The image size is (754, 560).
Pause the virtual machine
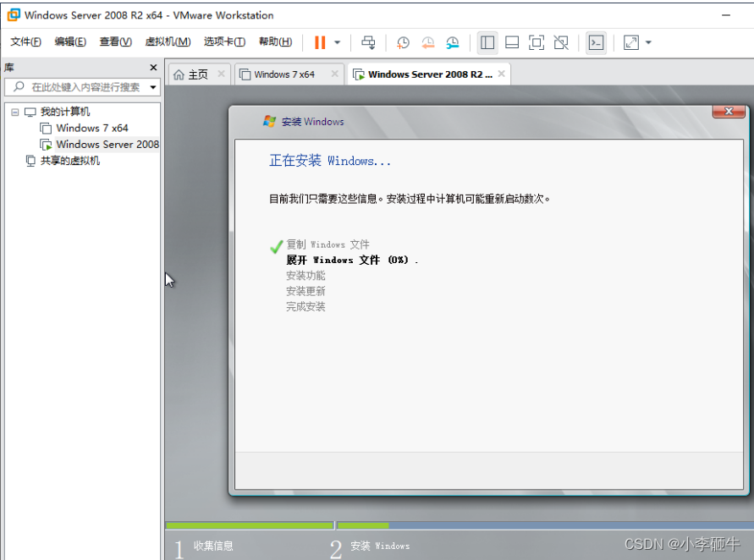(320, 42)
